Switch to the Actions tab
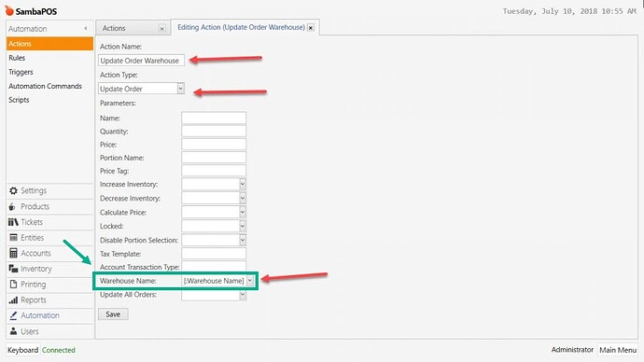 pos(114,28)
